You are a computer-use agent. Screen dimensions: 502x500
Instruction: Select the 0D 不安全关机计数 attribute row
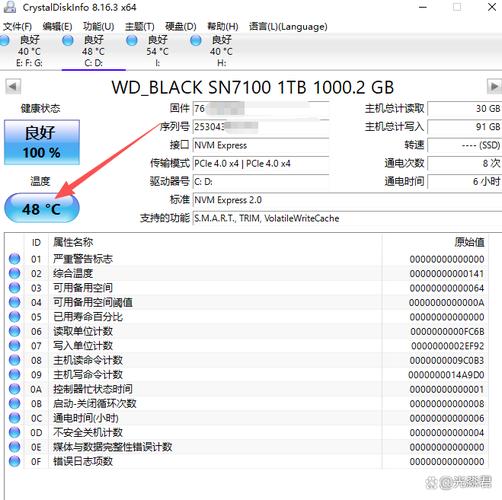(247, 433)
